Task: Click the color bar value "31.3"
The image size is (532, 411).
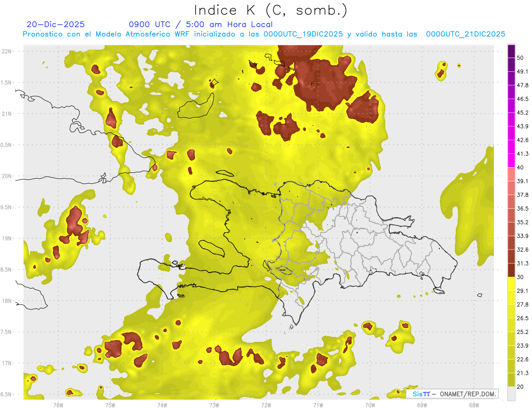Action: [x=523, y=263]
